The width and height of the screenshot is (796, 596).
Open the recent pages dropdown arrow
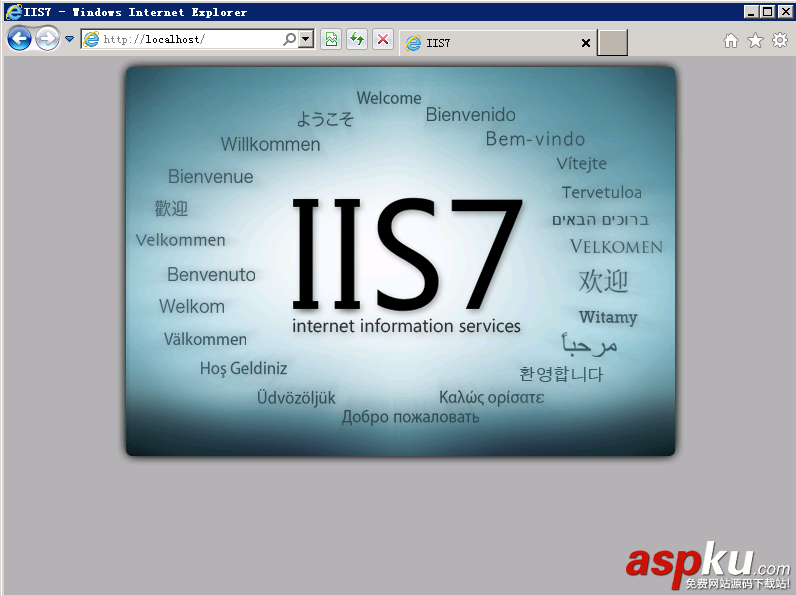click(x=70, y=39)
